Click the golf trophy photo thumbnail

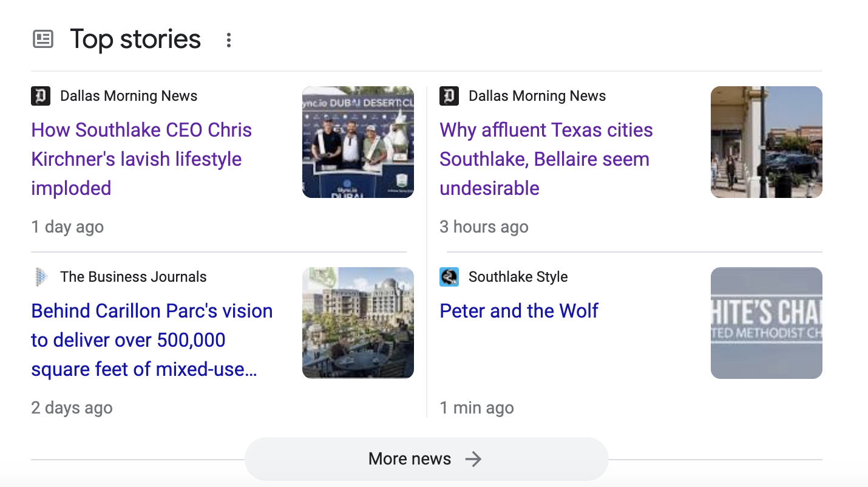click(358, 142)
